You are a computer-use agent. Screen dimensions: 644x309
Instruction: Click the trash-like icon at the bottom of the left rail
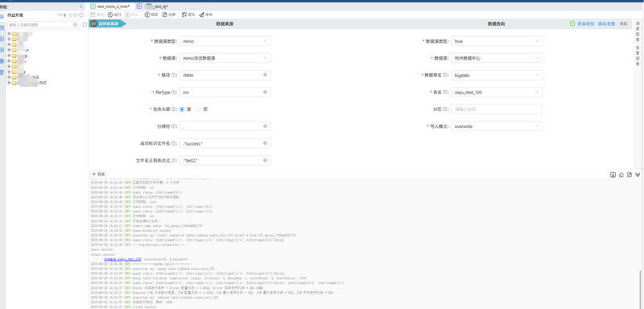[2, 72]
